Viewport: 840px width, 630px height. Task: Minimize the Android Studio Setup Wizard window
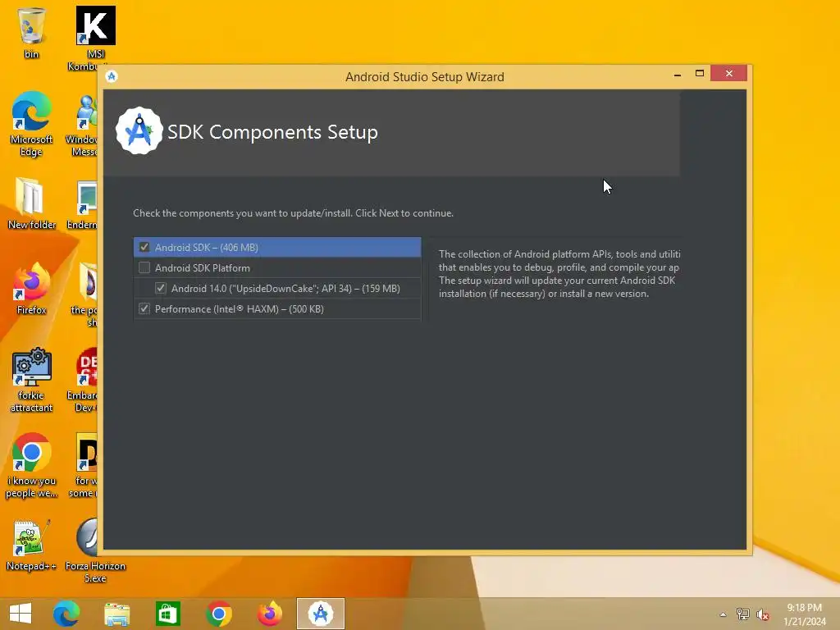click(x=677, y=74)
